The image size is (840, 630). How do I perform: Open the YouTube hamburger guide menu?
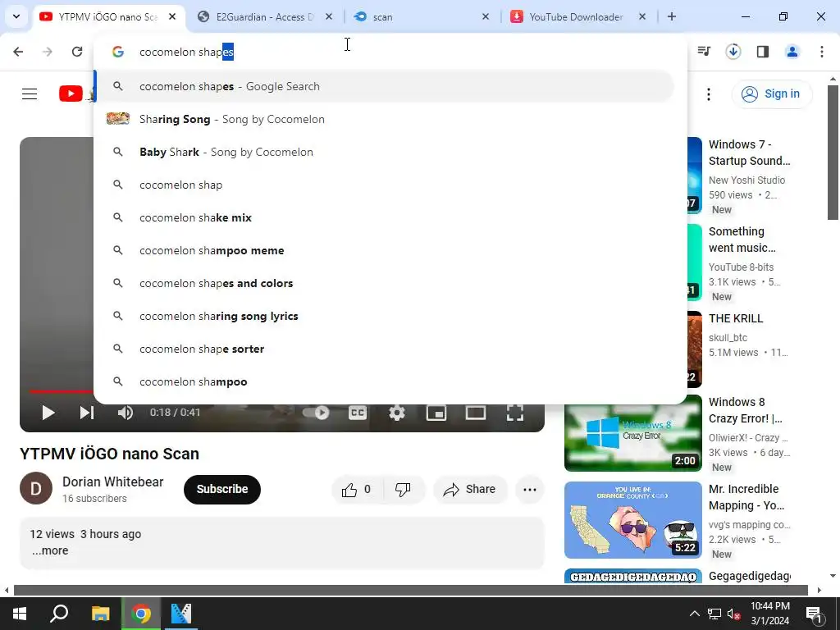(30, 94)
